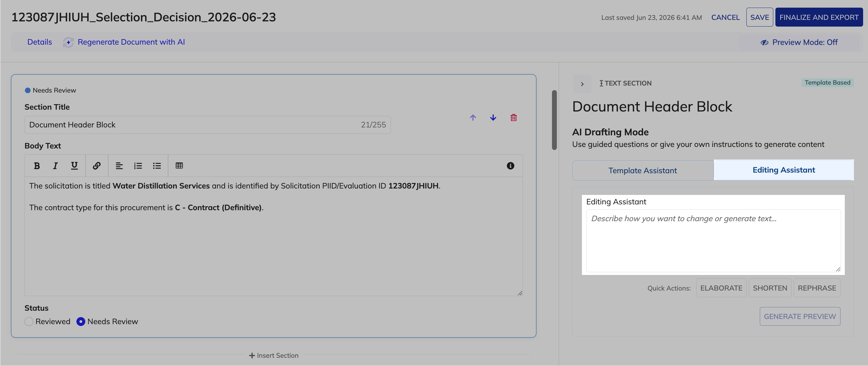The width and height of the screenshot is (868, 366).
Task: Switch to the Editing Assistant tab
Action: coord(783,170)
